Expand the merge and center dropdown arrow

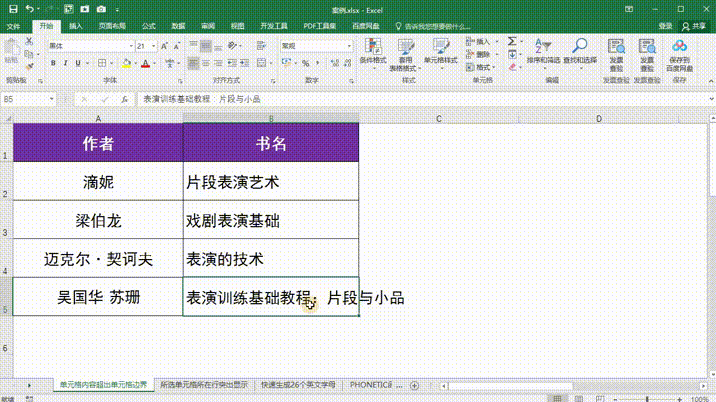(270, 63)
